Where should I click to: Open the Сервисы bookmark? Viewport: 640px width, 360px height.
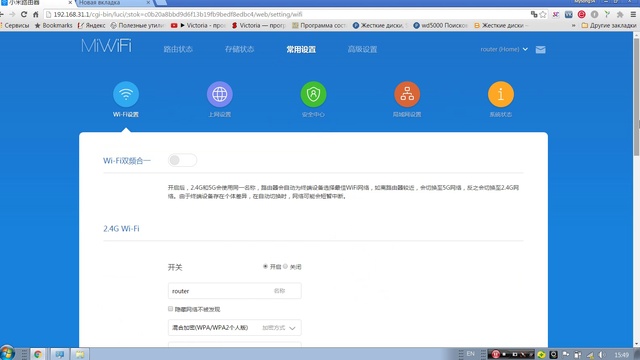click(x=15, y=25)
